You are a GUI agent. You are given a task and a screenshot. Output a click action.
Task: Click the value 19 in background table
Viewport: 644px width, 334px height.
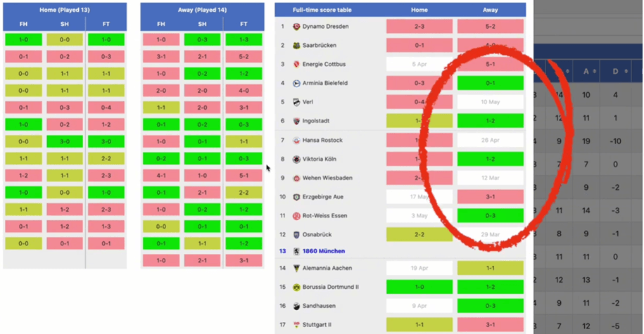[586, 141]
